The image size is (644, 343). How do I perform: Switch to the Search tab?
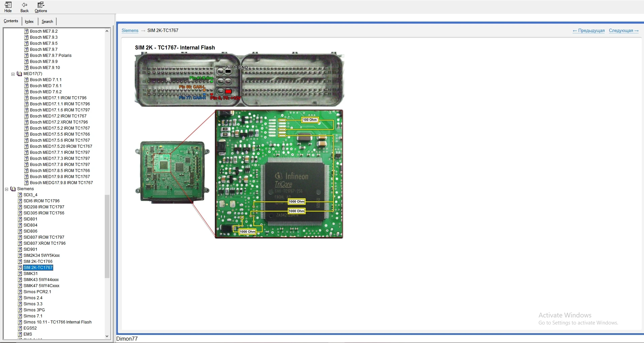click(47, 22)
